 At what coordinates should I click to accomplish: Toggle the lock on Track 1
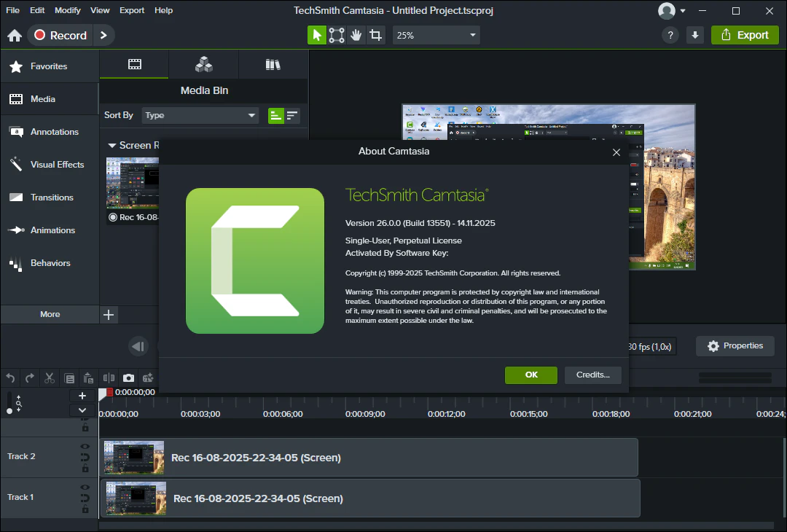[85, 509]
